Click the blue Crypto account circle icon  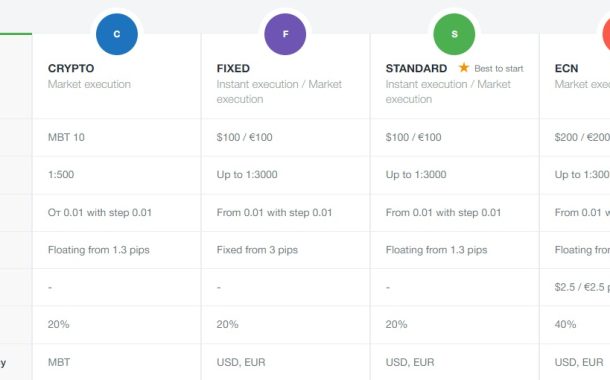point(117,34)
